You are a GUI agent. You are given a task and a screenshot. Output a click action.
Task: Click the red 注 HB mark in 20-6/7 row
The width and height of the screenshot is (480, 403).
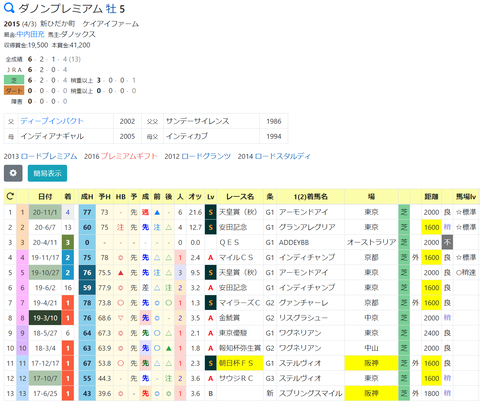[x=120, y=227]
